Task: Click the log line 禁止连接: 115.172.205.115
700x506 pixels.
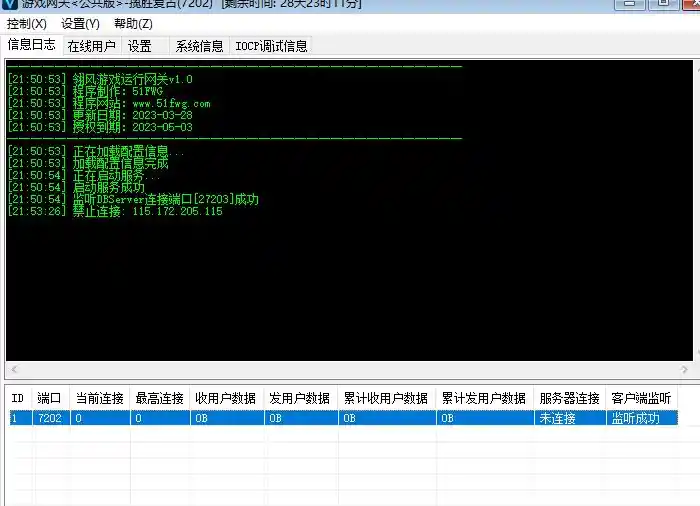Action: pos(115,211)
